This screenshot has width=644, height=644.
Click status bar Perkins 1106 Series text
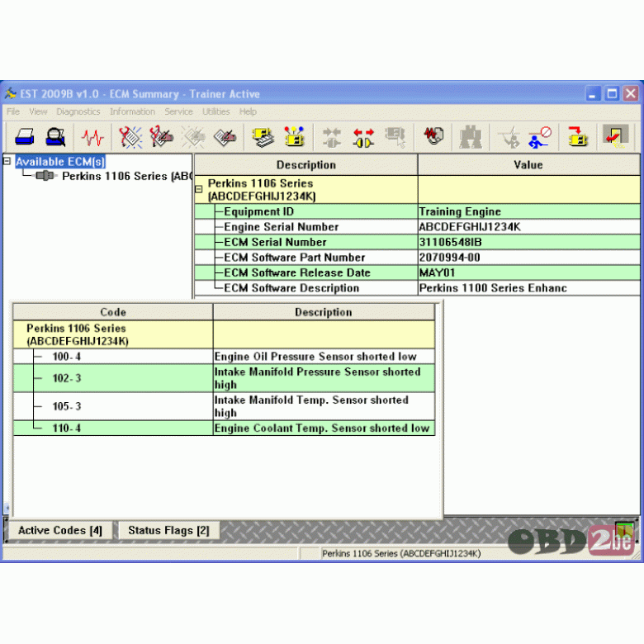pyautogui.click(x=401, y=553)
